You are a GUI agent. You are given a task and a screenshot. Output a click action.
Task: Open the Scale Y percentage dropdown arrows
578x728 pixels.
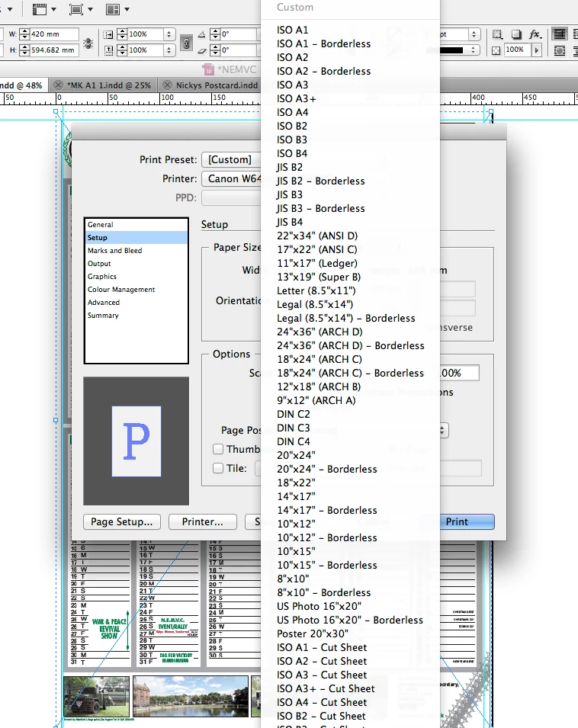(x=169, y=50)
